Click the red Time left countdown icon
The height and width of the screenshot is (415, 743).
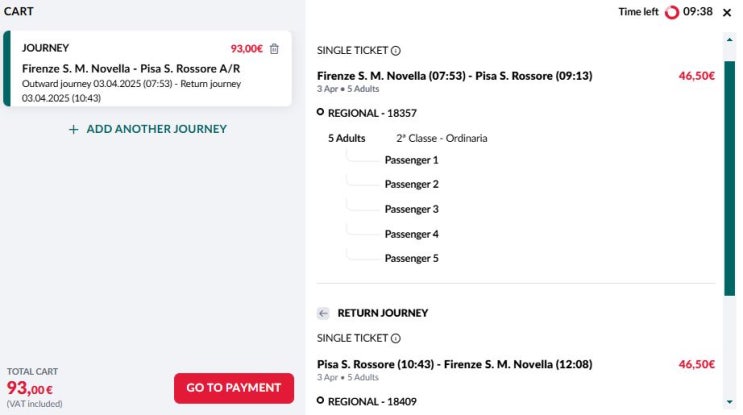(x=672, y=12)
